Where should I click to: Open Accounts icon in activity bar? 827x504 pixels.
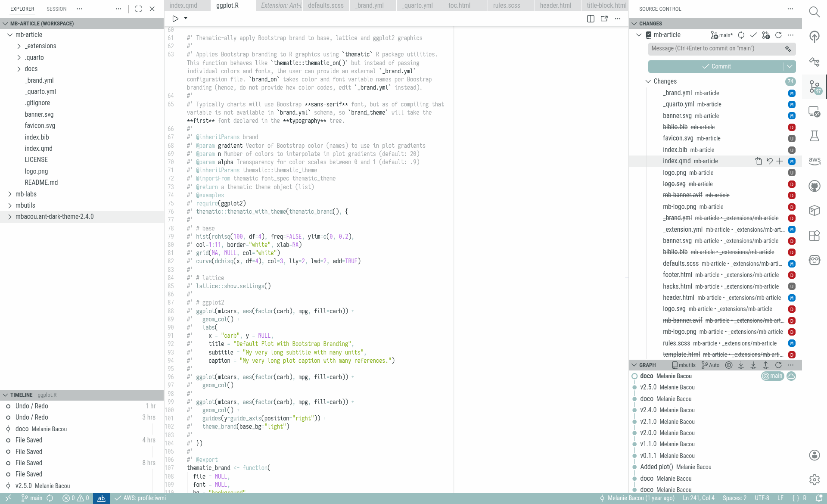(814, 455)
